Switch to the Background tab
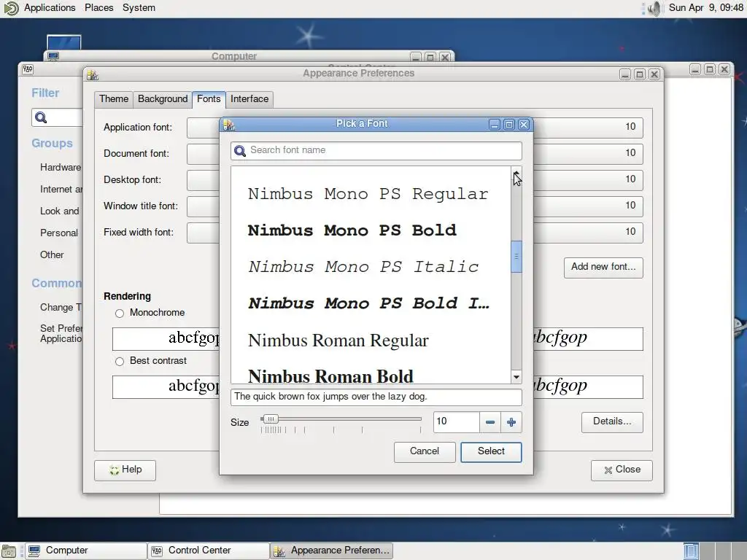 [x=163, y=99]
